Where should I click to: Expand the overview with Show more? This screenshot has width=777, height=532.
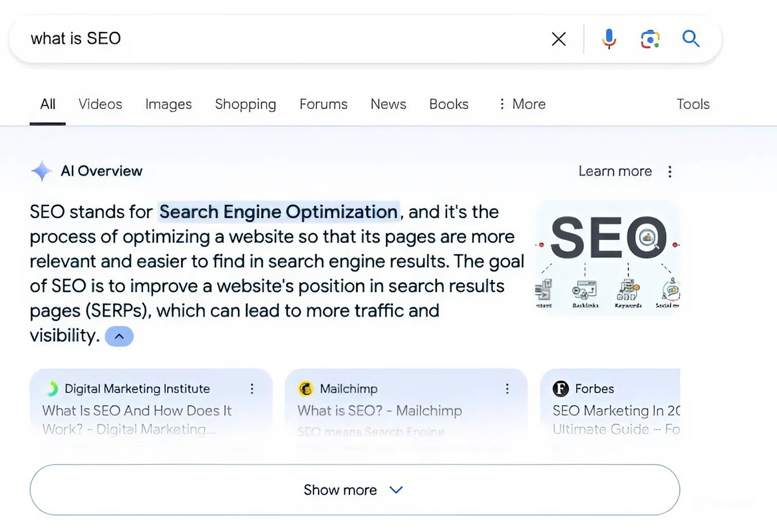click(x=354, y=490)
